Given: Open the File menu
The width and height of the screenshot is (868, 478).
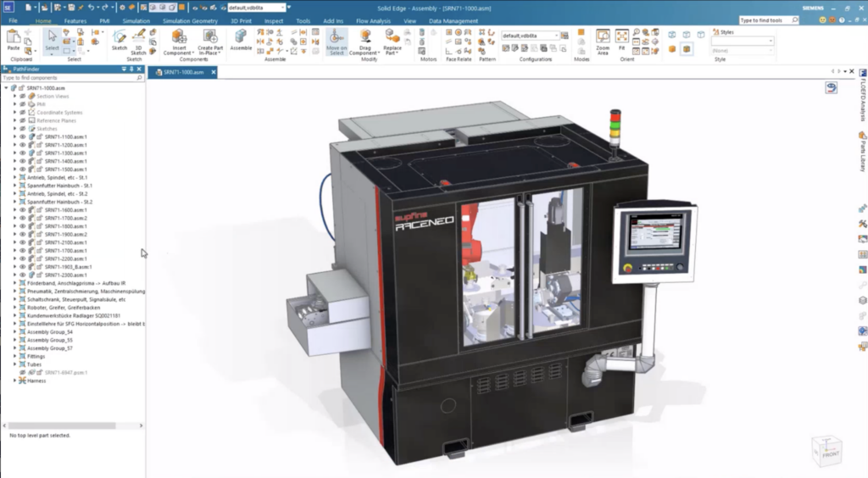Looking at the screenshot, I should [13, 20].
